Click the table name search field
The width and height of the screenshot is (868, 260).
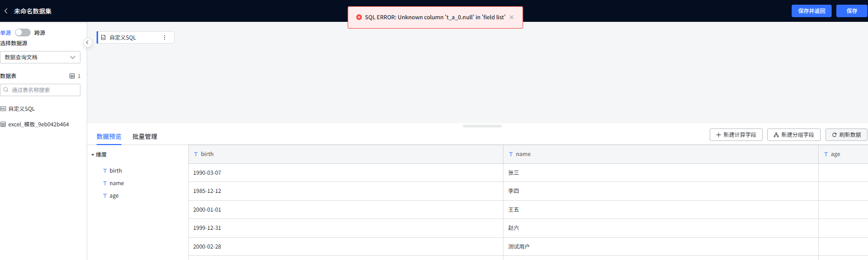40,90
